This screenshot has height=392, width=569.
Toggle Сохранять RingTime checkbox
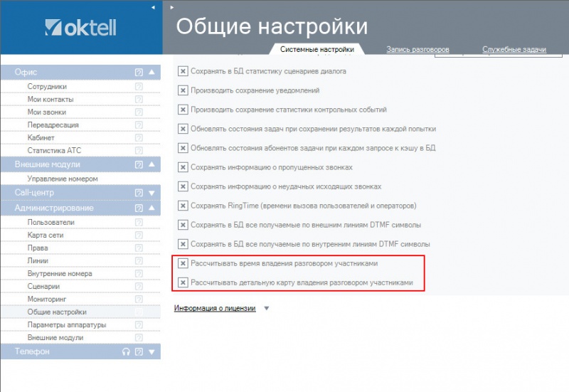pyautogui.click(x=183, y=206)
